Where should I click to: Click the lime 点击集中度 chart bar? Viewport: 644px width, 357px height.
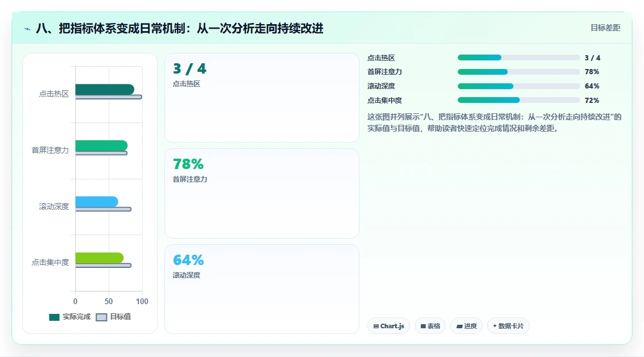99,258
